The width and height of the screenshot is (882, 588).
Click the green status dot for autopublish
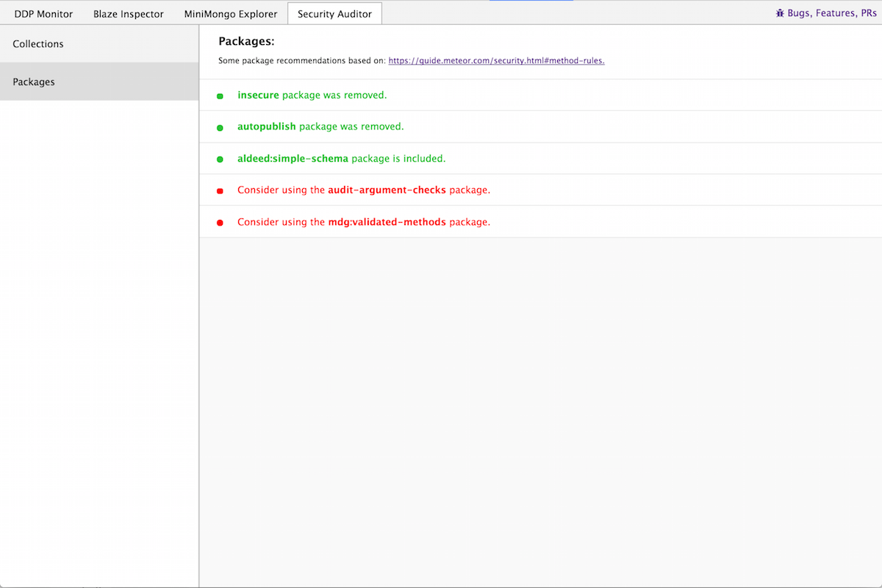pyautogui.click(x=220, y=128)
